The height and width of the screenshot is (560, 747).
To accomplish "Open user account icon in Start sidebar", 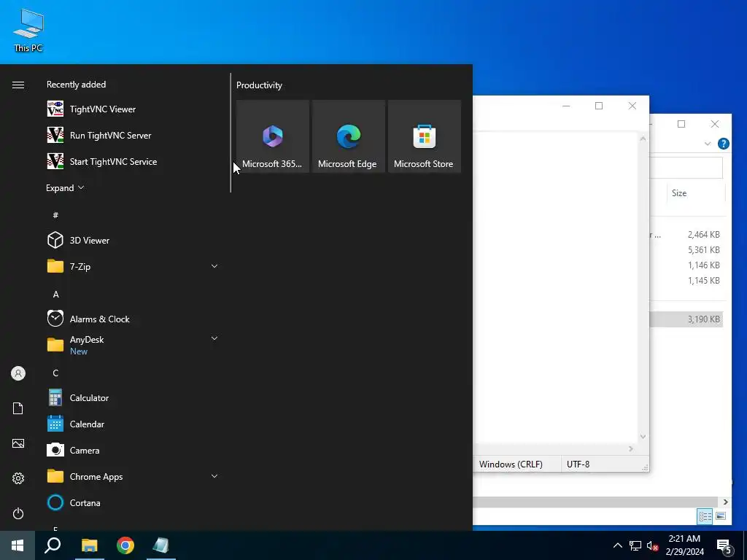I will point(18,373).
